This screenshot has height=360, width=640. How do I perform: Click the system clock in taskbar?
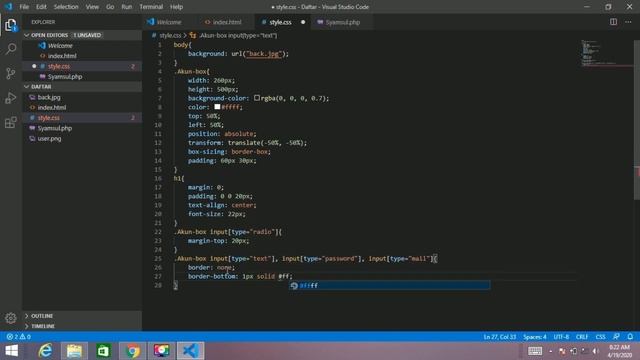click(619, 351)
